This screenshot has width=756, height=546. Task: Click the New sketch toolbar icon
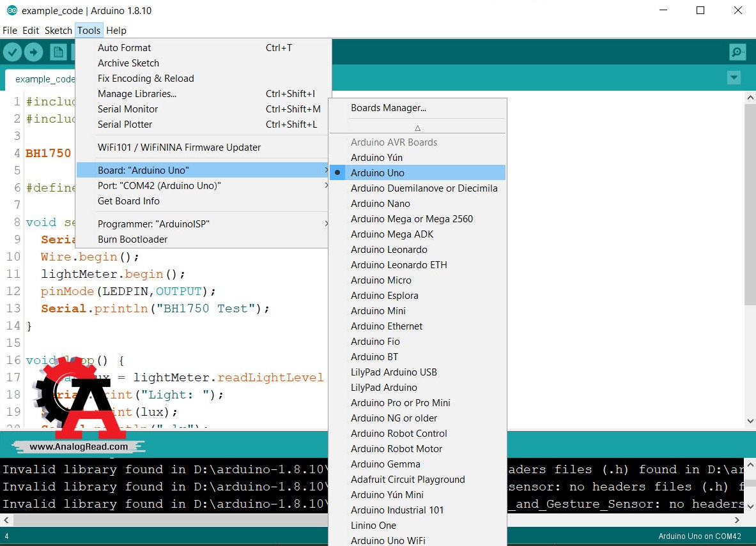coord(58,52)
